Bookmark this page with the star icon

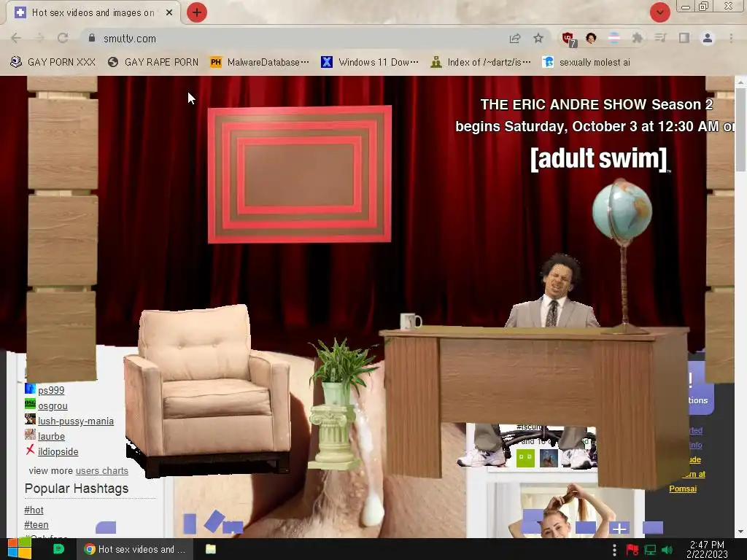(538, 38)
